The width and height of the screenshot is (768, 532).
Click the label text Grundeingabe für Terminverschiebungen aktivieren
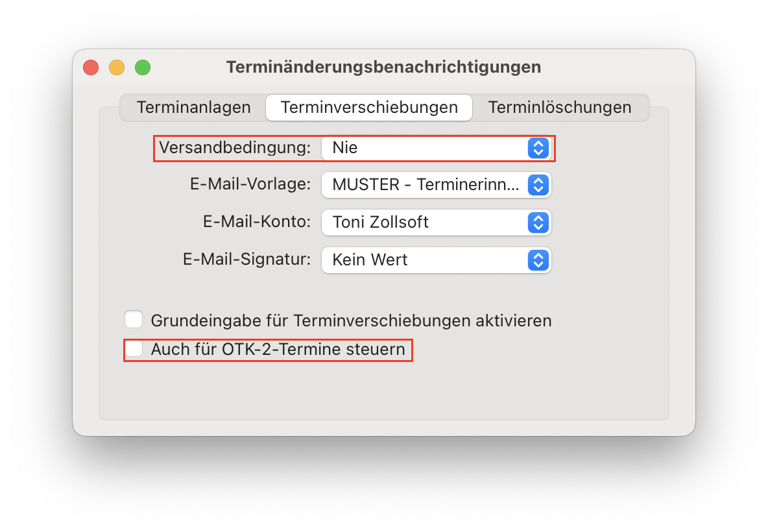351,320
